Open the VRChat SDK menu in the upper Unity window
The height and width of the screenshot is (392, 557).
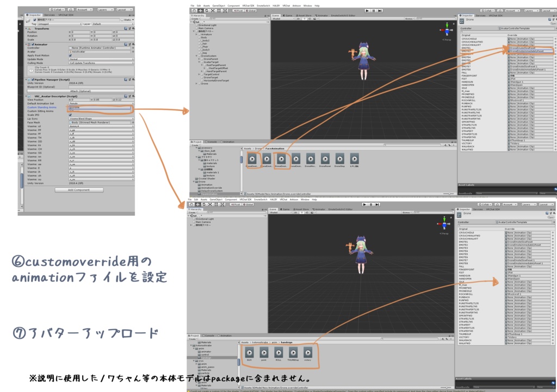(248, 5)
